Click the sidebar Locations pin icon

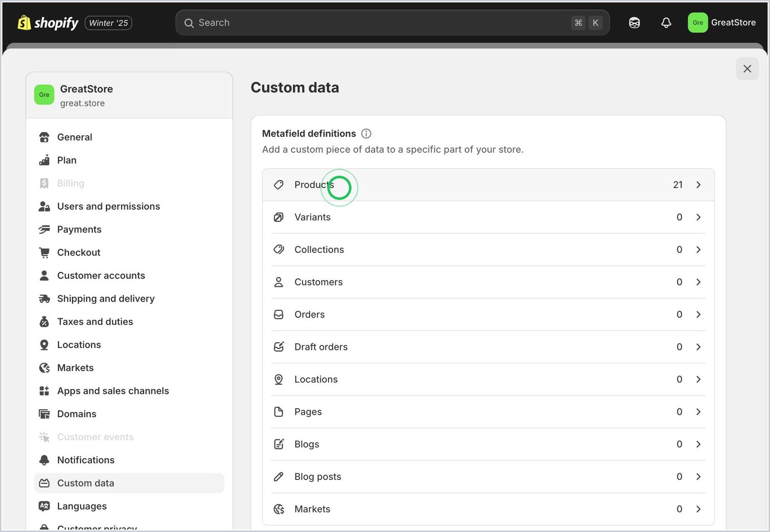(44, 345)
